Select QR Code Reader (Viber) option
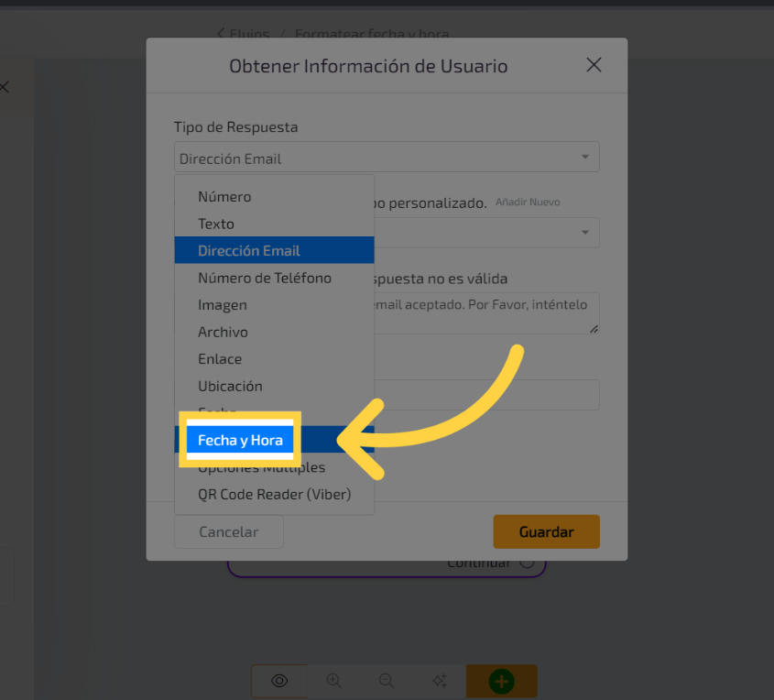 click(274, 495)
